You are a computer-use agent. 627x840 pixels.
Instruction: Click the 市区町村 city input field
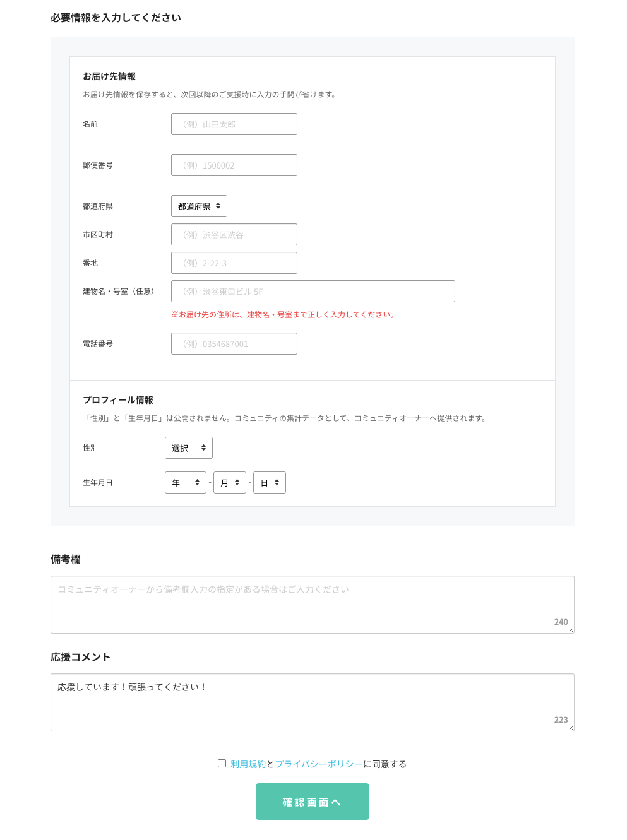tap(234, 235)
